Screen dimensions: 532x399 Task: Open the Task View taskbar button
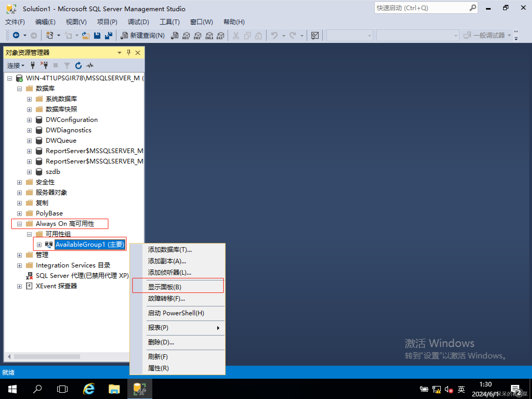pyautogui.click(x=62, y=389)
